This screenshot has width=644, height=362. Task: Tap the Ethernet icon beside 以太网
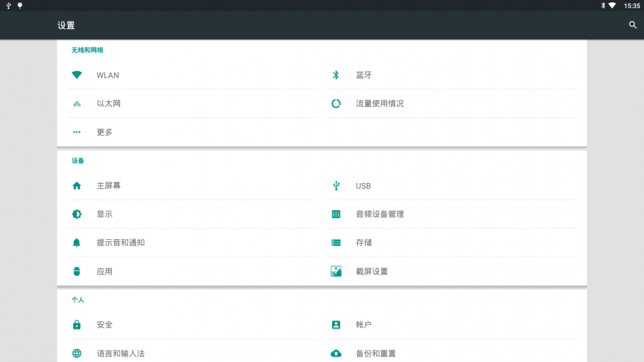[77, 104]
